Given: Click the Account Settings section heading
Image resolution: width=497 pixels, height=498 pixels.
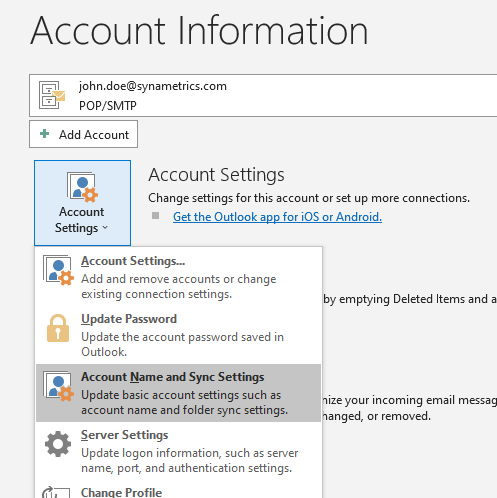Looking at the screenshot, I should click(216, 175).
